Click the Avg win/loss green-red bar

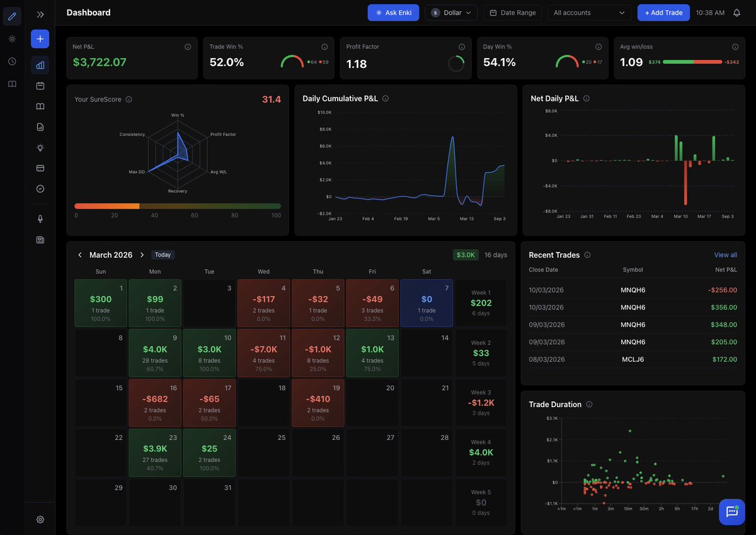[692, 62]
